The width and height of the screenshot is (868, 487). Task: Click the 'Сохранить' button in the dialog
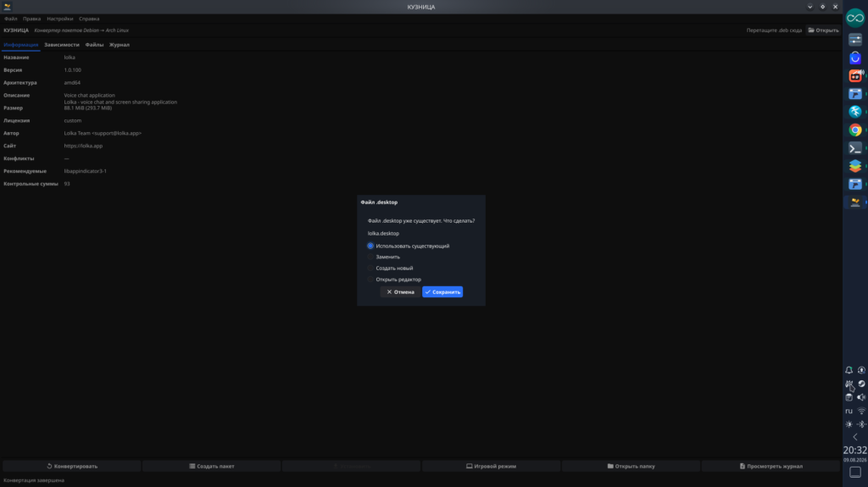click(x=442, y=291)
